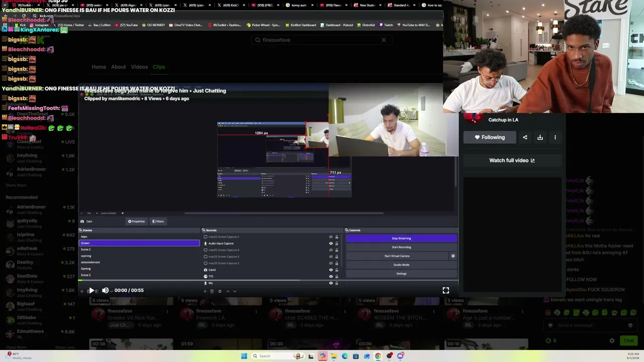Open Discord from the taskbar
The image size is (644, 362).
click(x=400, y=356)
